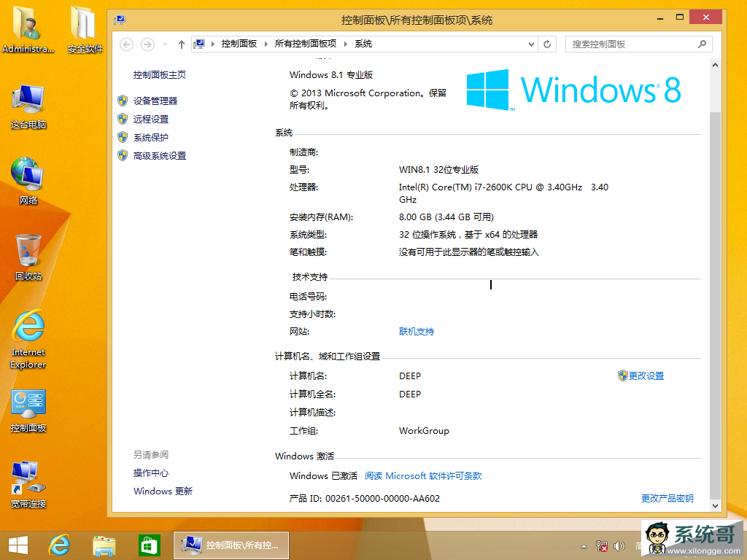Open File Explorer from the taskbar
This screenshot has height=560, width=747.
104,545
